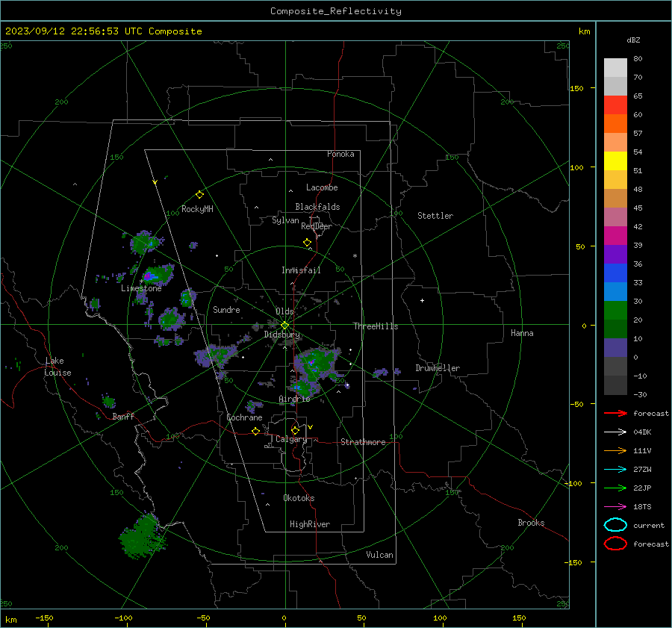Click the Innisfail city label
672x628 pixels.
click(x=301, y=270)
